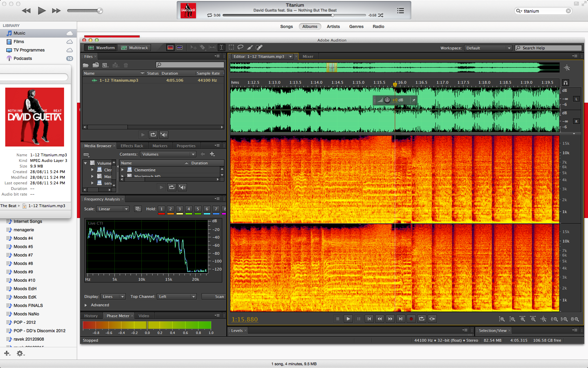588x368 pixels.
Task: Toggle loop playback in Media Browser
Action: (172, 188)
